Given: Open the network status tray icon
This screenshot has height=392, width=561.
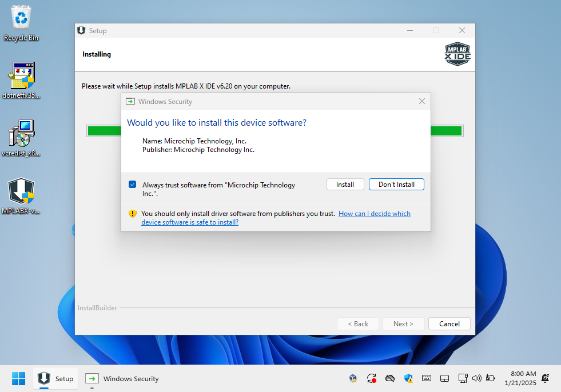Looking at the screenshot, I should [463, 378].
